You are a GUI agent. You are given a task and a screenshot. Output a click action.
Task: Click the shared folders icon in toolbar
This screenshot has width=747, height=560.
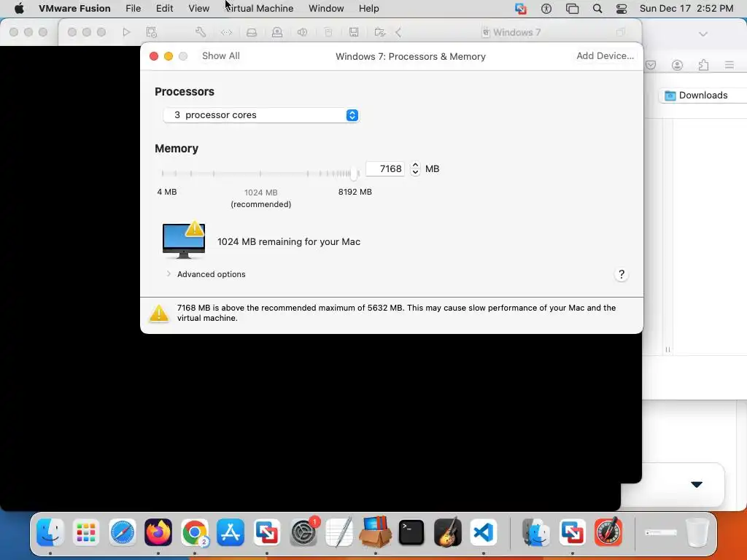pyautogui.click(x=379, y=32)
